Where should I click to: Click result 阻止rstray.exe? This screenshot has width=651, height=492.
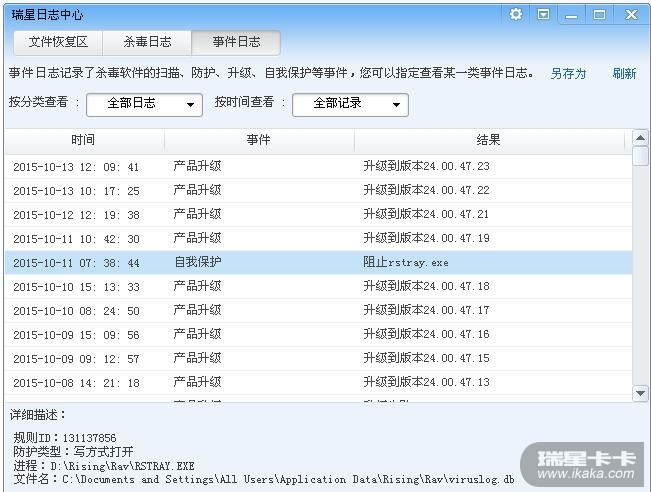click(406, 262)
